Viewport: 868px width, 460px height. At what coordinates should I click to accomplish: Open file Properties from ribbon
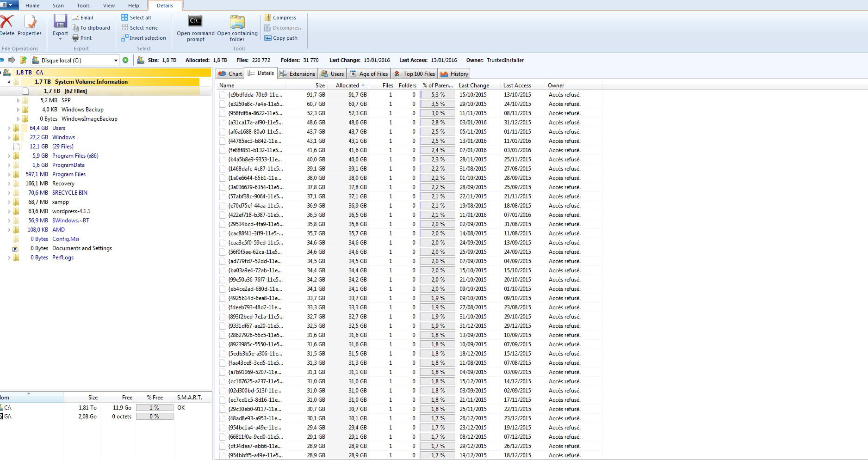[30, 22]
